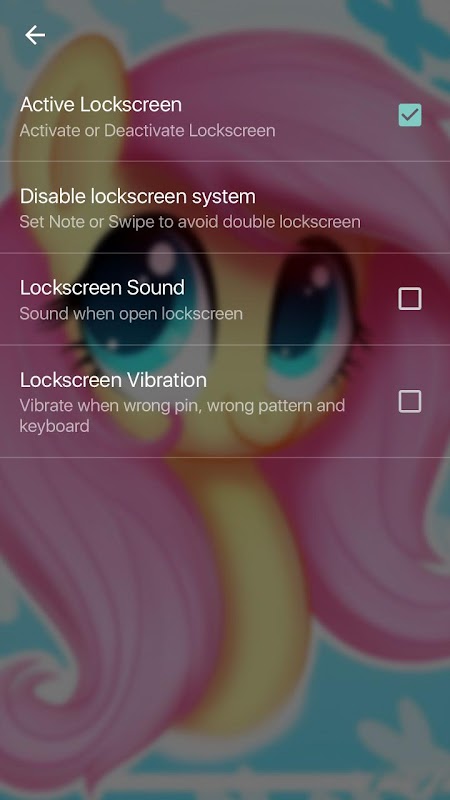Tap the word "Sound" in Lockscreen Sound title
Viewport: 450px width, 800px height.
pyautogui.click(x=156, y=288)
